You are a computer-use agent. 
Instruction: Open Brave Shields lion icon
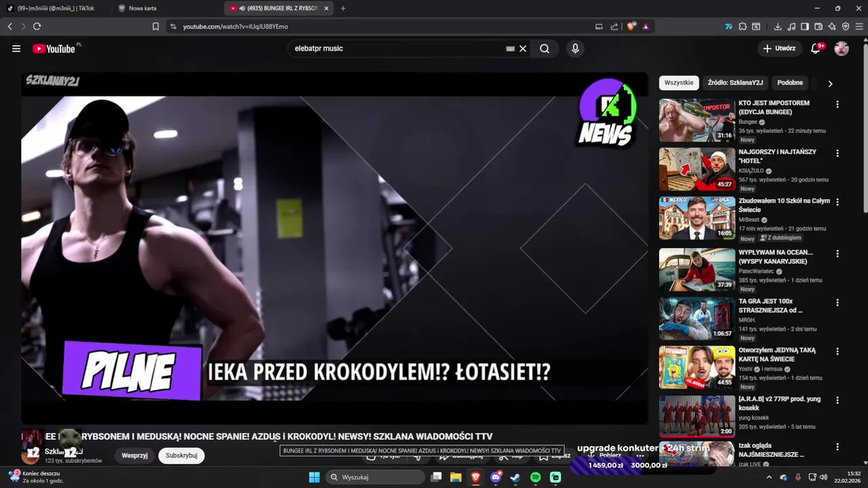631,26
